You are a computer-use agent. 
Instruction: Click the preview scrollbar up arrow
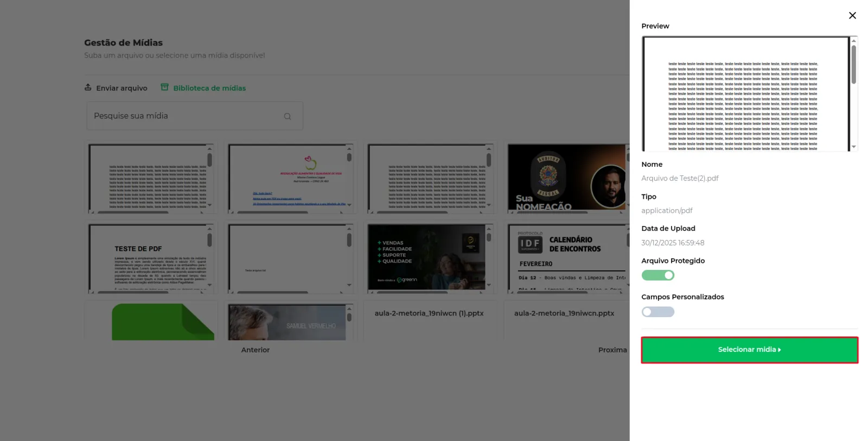(853, 41)
